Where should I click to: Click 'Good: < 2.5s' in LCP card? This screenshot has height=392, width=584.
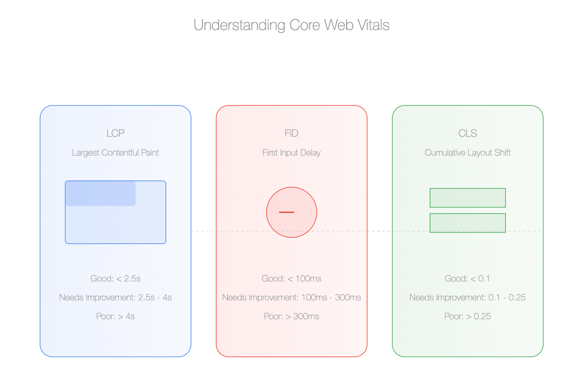[x=115, y=279]
